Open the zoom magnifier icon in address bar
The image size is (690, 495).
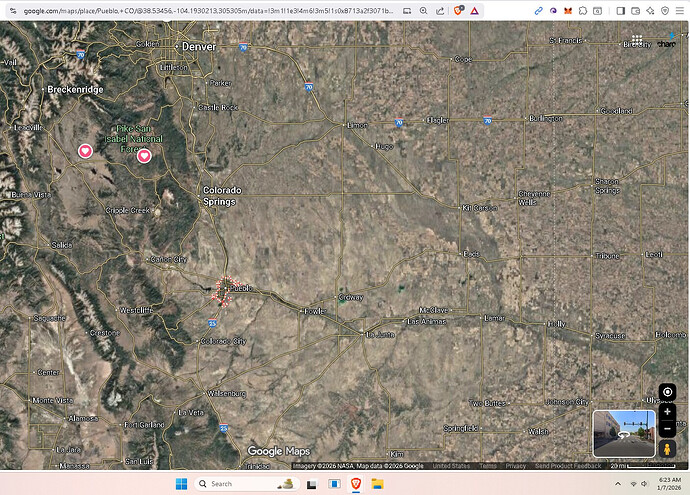[423, 10]
